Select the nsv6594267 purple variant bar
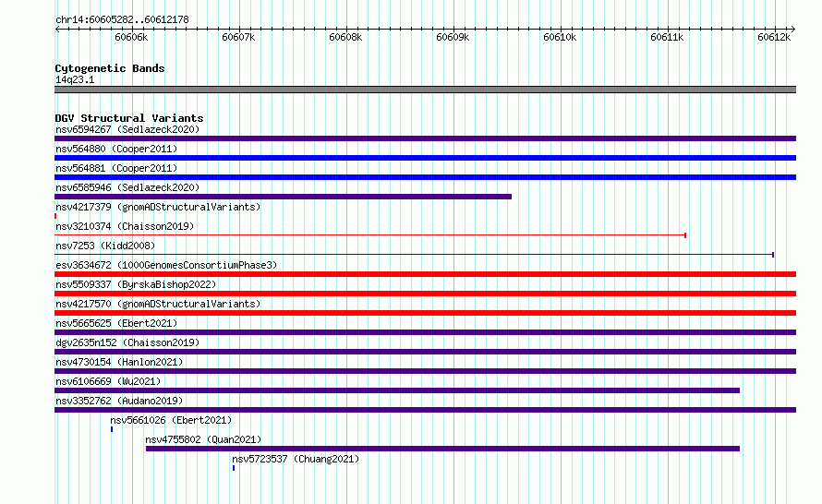Image resolution: width=822 pixels, height=504 pixels. tap(425, 138)
